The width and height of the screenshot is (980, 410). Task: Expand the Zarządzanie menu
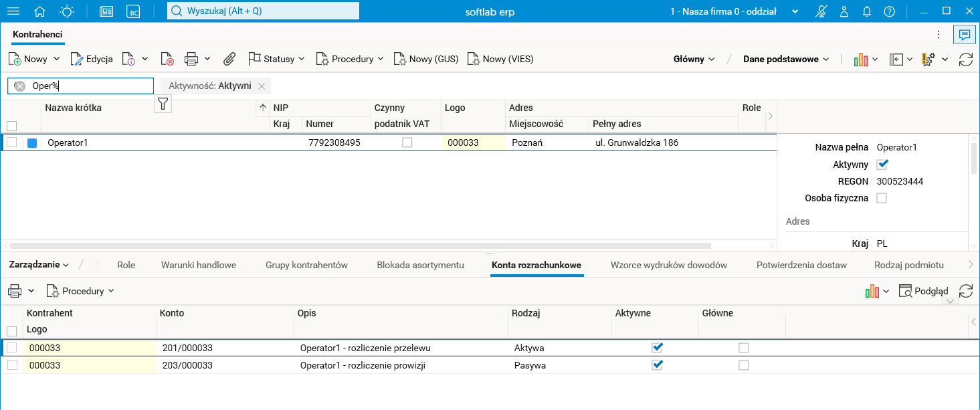[39, 265]
